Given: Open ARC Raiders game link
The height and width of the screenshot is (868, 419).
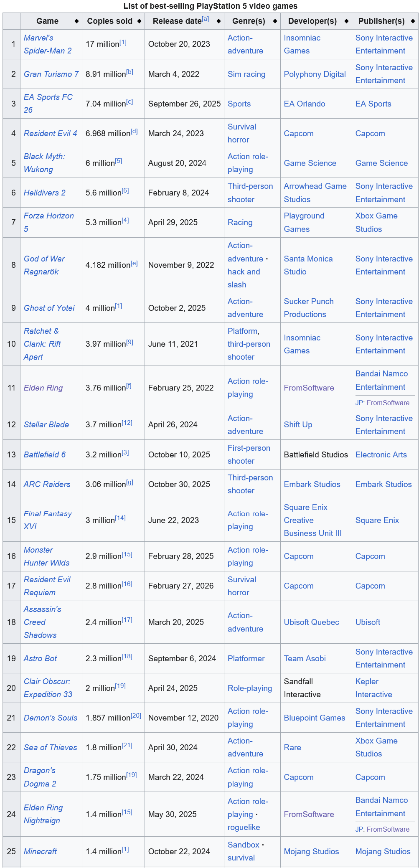Looking at the screenshot, I should point(47,484).
